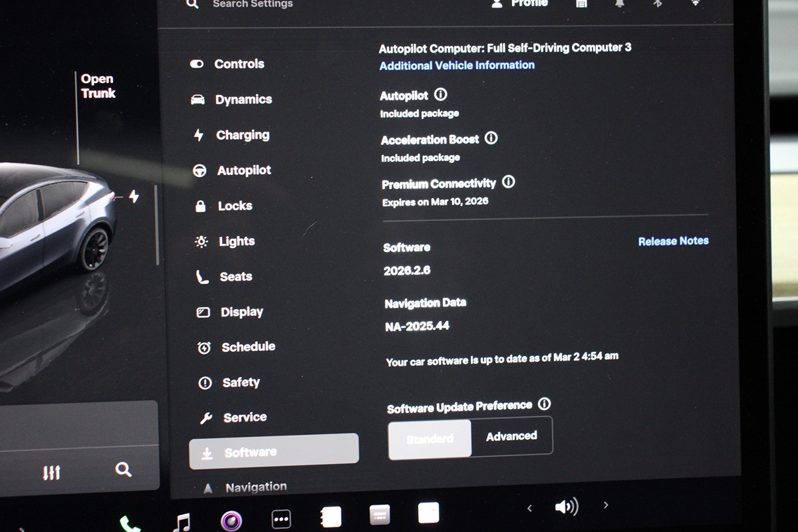
Task: Open the Controls settings menu
Action: (x=227, y=64)
